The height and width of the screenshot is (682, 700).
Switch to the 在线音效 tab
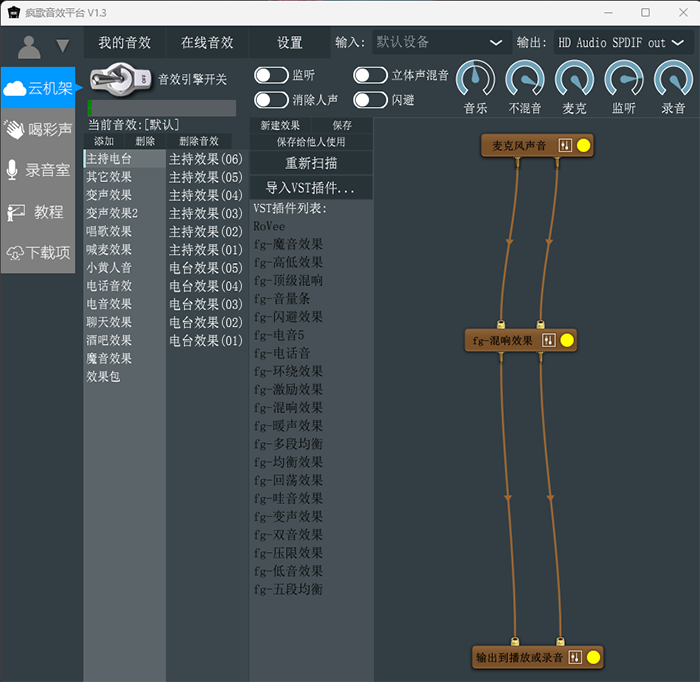click(207, 43)
